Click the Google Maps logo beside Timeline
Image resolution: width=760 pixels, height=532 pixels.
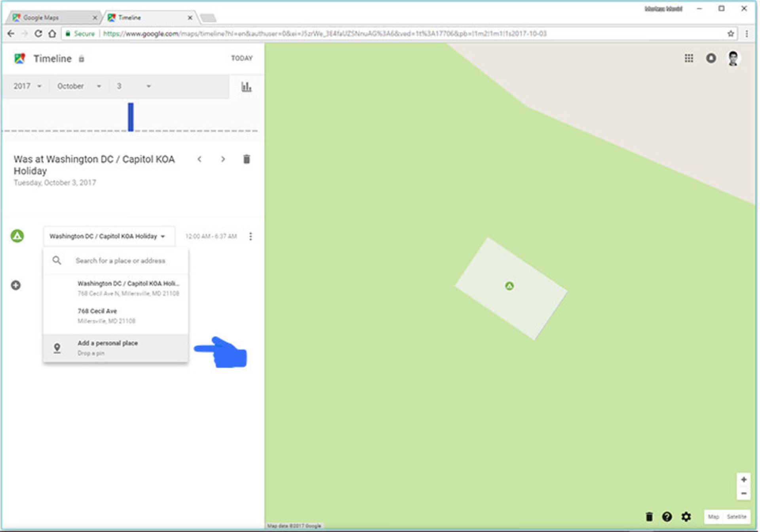[x=20, y=59]
